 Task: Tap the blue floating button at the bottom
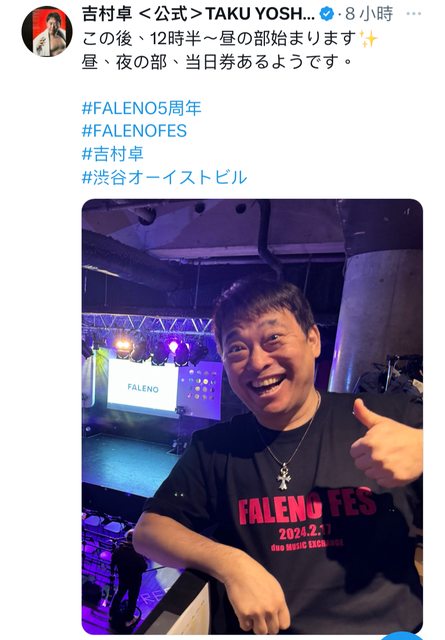403,637
